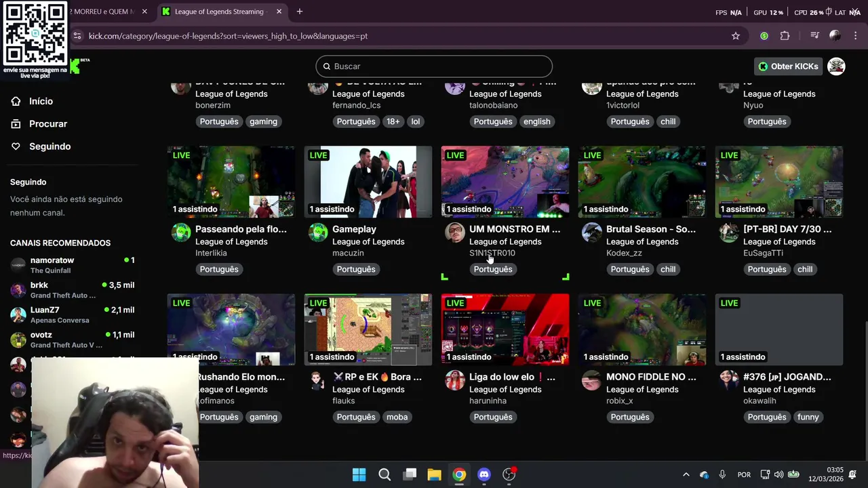Open #376 JOGAND... stream thumbnail
This screenshot has height=488, width=868.
click(x=779, y=329)
